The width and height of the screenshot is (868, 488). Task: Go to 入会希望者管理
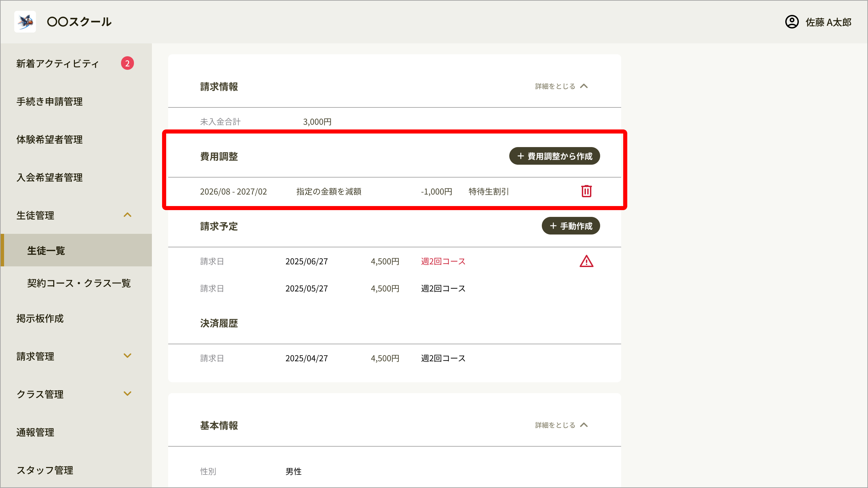pyautogui.click(x=50, y=177)
